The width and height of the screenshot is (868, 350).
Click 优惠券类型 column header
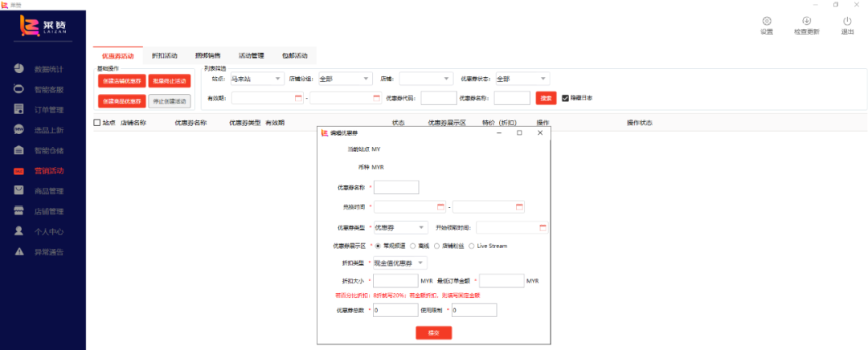(x=244, y=123)
